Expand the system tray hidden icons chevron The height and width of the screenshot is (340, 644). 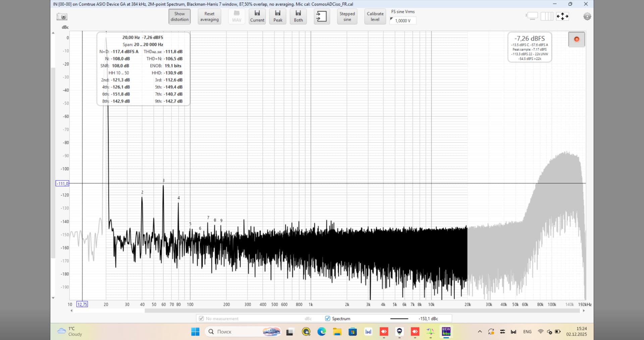pos(480,332)
